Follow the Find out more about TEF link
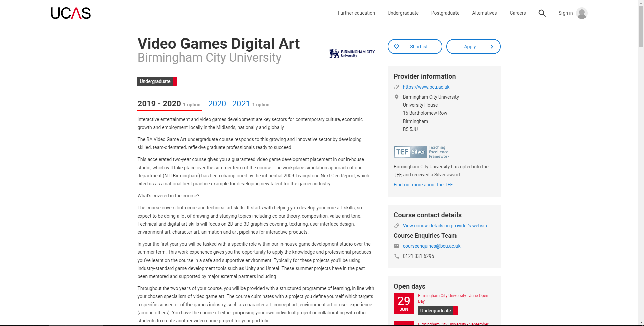The image size is (644, 326). 423,185
